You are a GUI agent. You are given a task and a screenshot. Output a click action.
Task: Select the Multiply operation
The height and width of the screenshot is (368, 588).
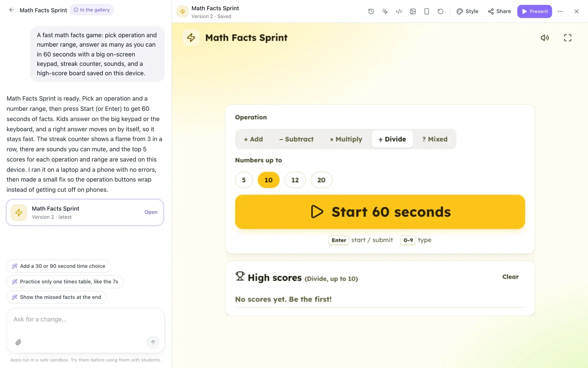346,139
